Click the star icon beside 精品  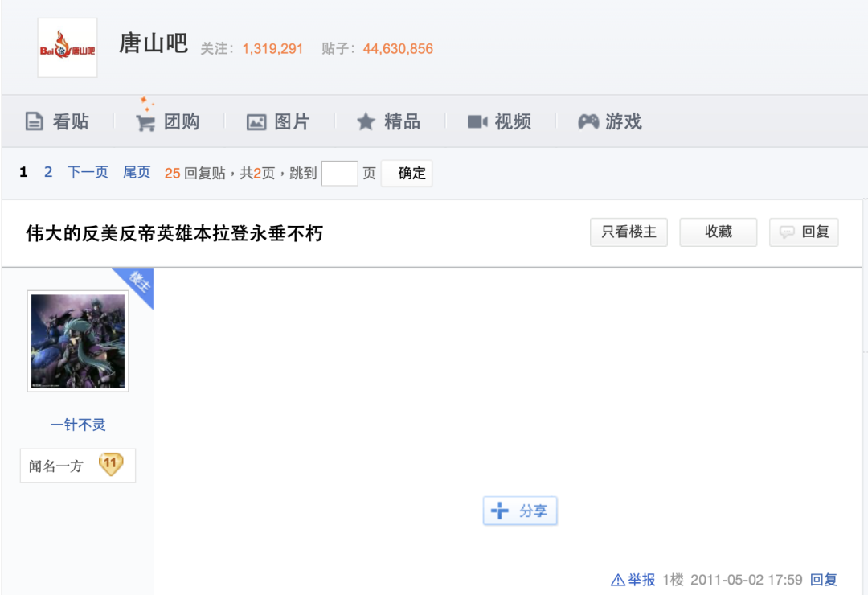pos(366,122)
